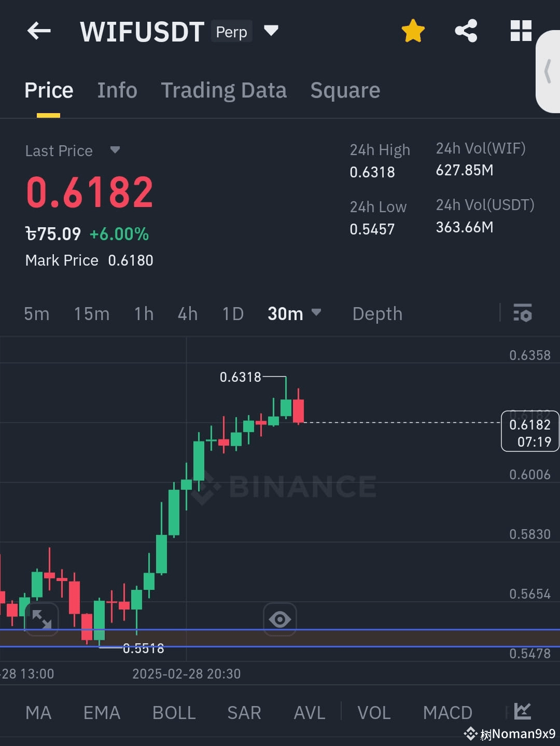This screenshot has width=560, height=746.
Task: Tap the 0.6318 chart high label
Action: pyautogui.click(x=241, y=377)
